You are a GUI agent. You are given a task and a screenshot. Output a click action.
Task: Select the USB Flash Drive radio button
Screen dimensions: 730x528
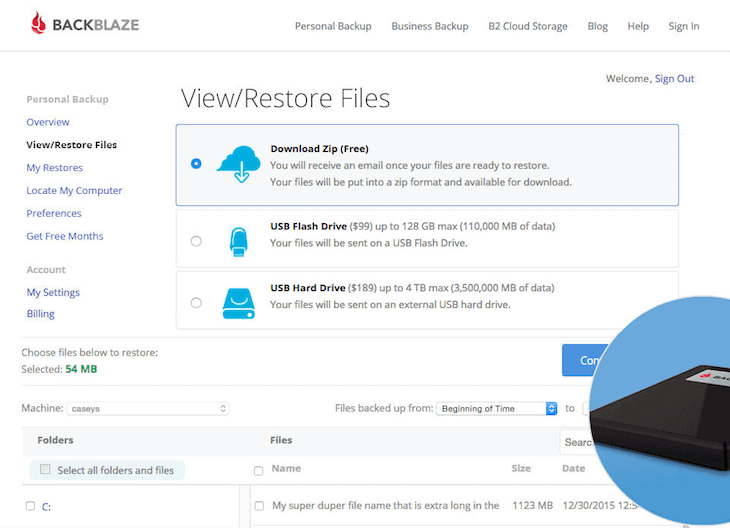click(196, 241)
